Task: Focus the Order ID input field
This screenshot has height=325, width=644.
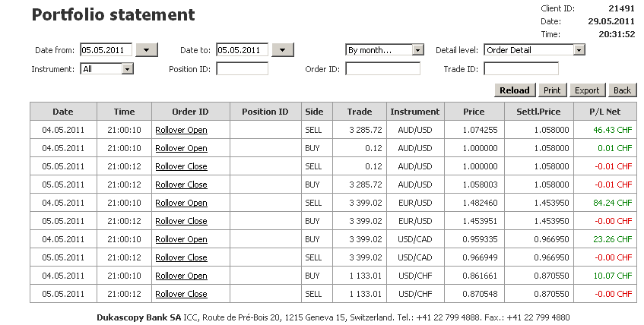Action: click(382, 68)
